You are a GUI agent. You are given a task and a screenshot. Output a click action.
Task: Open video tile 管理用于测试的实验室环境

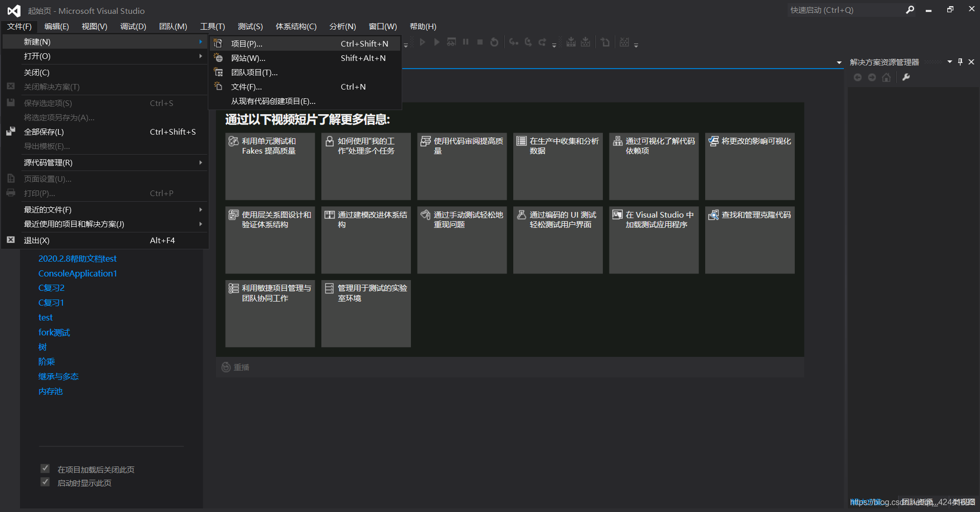pos(366,313)
